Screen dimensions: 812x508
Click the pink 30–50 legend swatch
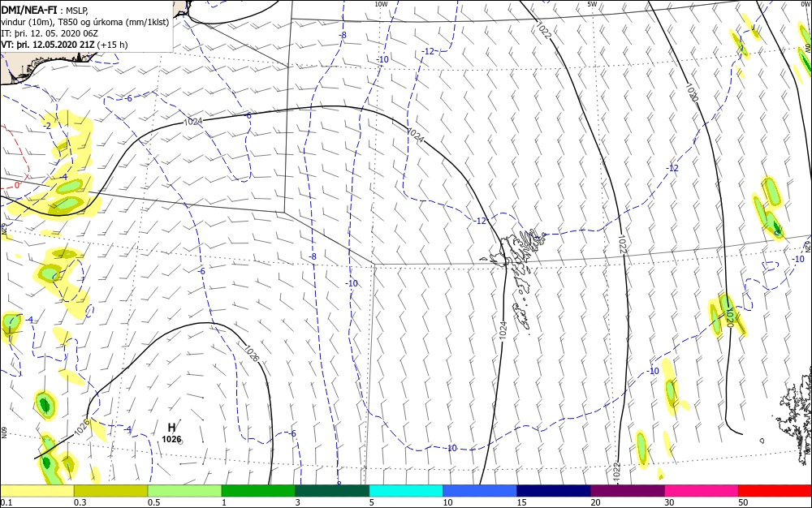click(x=702, y=491)
